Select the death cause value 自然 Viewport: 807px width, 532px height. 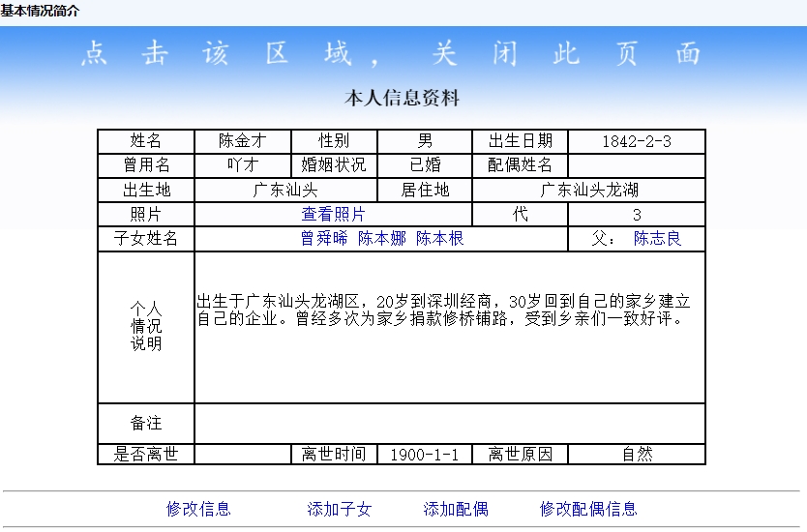[x=637, y=455]
